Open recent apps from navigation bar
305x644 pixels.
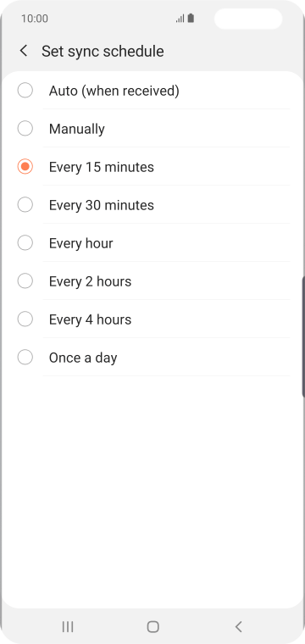pyautogui.click(x=68, y=626)
